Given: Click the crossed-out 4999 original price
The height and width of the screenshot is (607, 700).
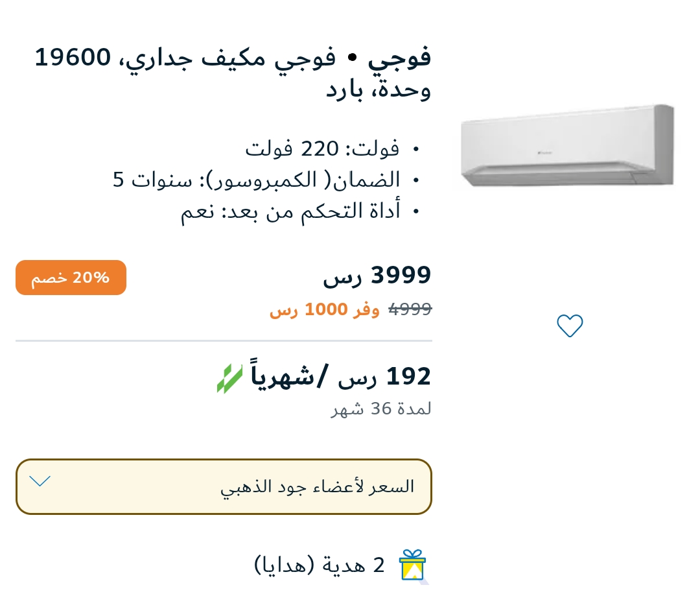Looking at the screenshot, I should [x=410, y=309].
